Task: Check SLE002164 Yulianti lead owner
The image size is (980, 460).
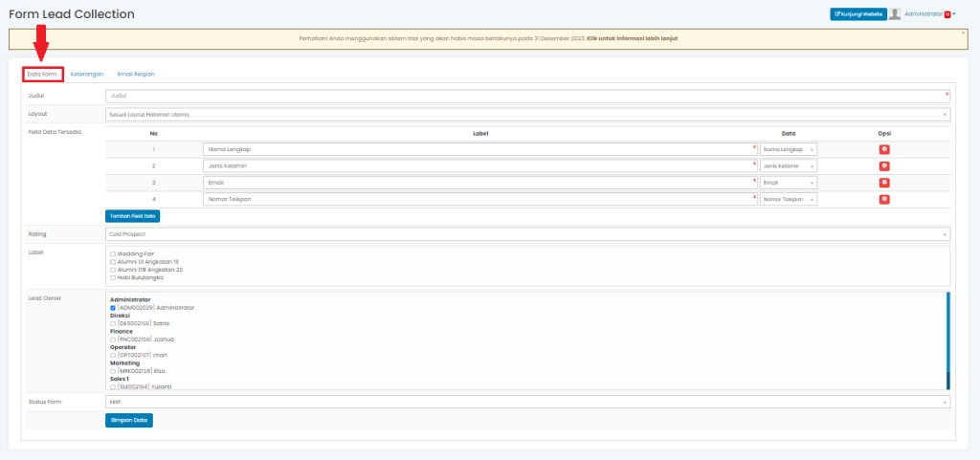Action: [113, 387]
